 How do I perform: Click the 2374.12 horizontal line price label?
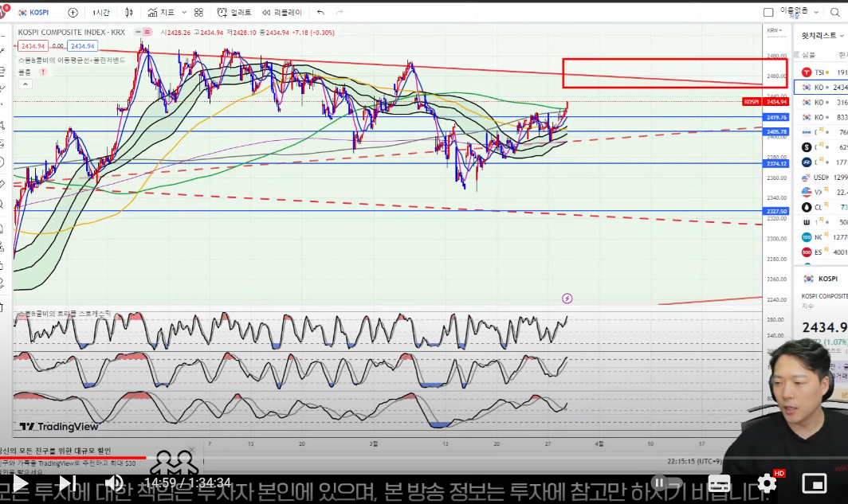pos(776,164)
